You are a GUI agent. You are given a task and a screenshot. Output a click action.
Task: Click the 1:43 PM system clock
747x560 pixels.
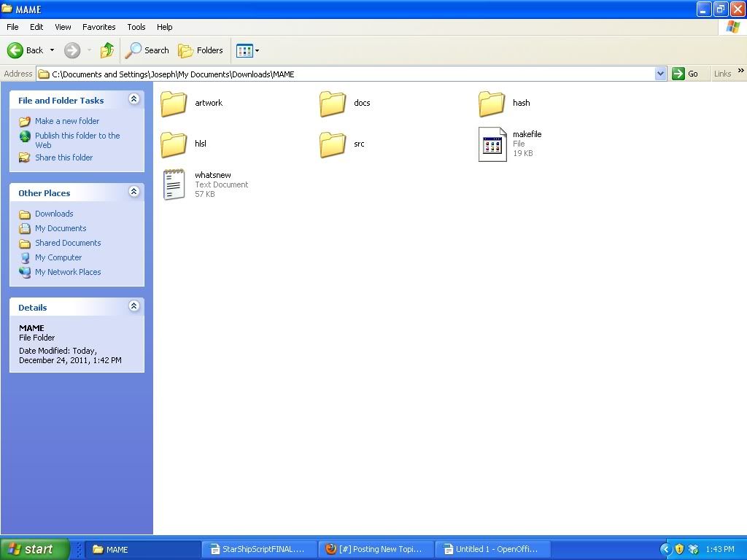click(720, 550)
